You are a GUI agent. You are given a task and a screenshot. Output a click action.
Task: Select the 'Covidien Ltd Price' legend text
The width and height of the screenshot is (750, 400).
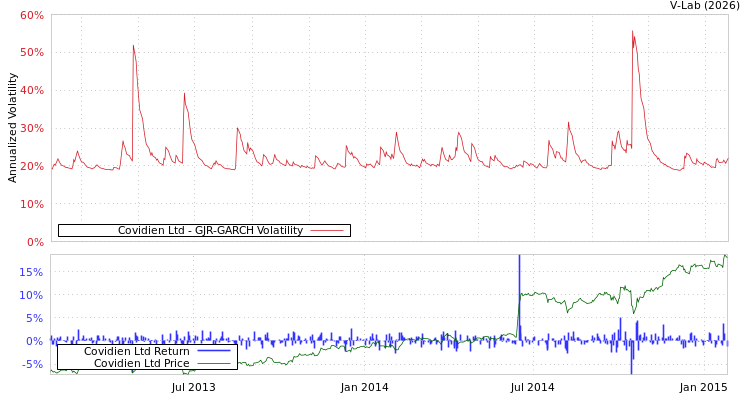click(141, 363)
